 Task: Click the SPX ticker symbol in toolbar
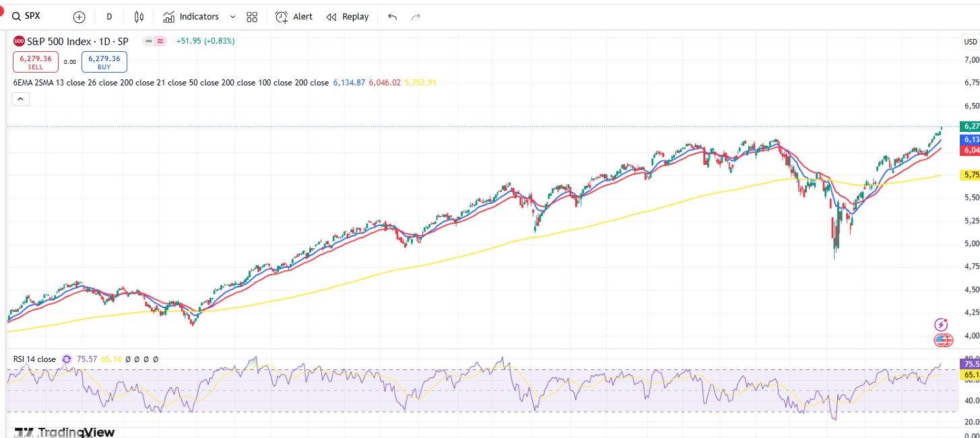click(x=32, y=16)
